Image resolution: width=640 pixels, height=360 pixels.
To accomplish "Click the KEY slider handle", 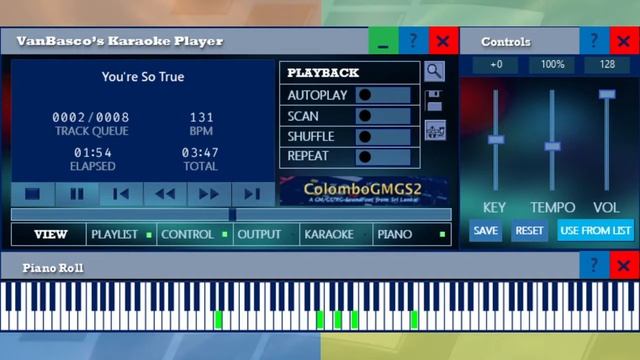I will (496, 140).
